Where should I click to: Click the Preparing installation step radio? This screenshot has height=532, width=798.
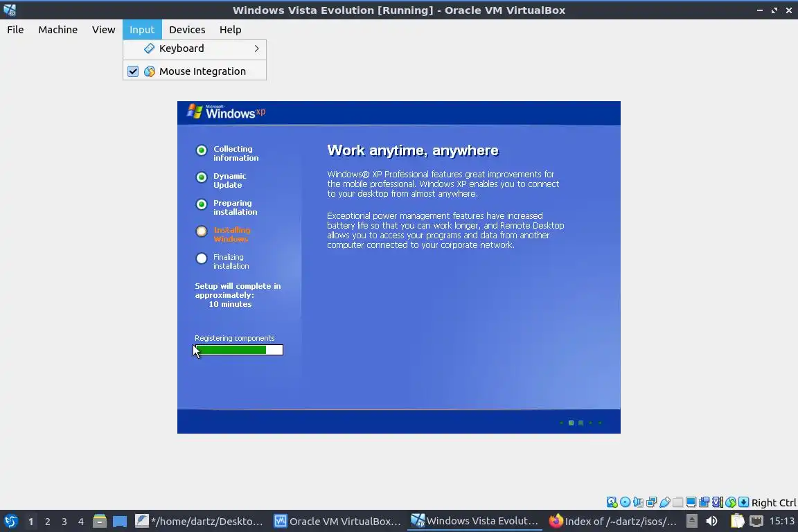[x=202, y=204]
